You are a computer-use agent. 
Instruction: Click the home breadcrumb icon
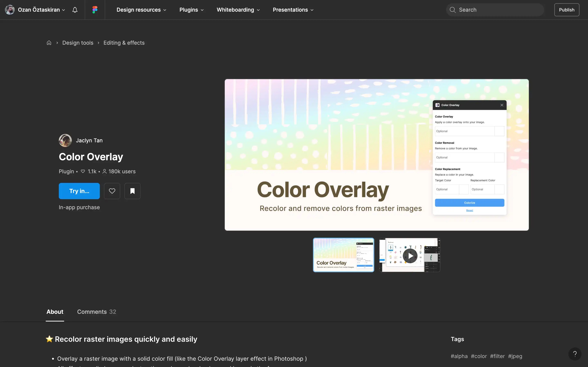[x=49, y=43]
